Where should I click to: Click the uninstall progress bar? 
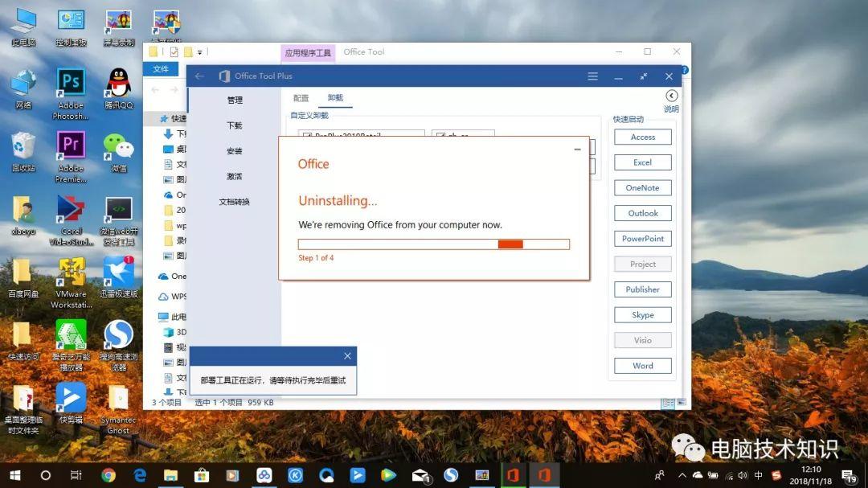coord(433,244)
